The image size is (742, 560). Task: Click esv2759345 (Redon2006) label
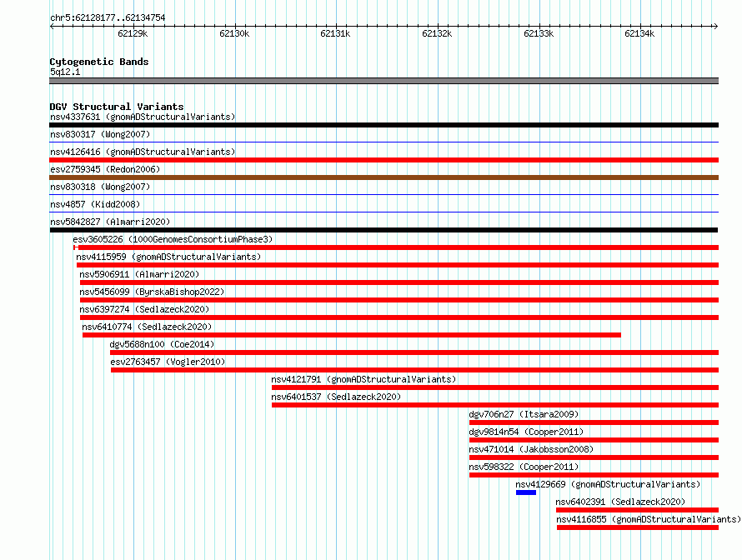pyautogui.click(x=105, y=169)
